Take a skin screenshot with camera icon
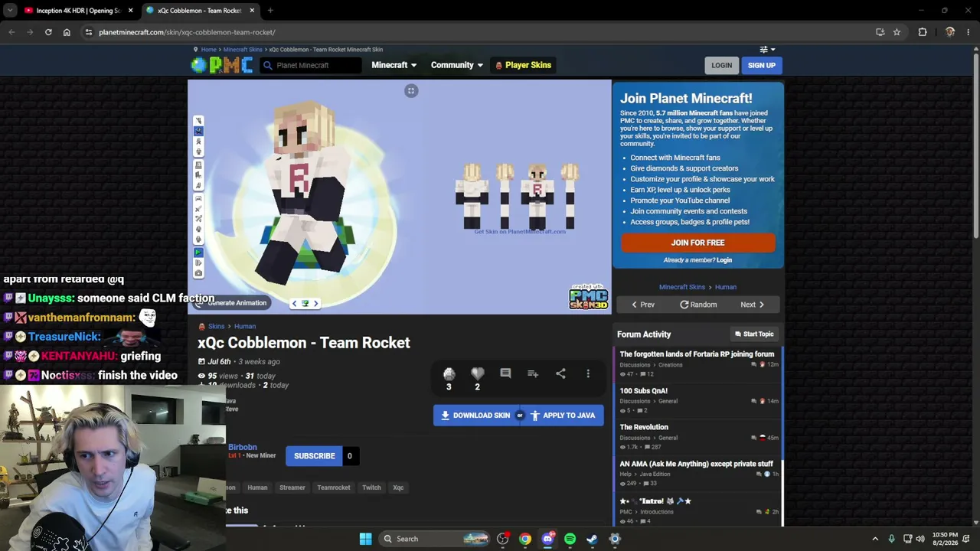Image resolution: width=980 pixels, height=551 pixels. point(198,273)
